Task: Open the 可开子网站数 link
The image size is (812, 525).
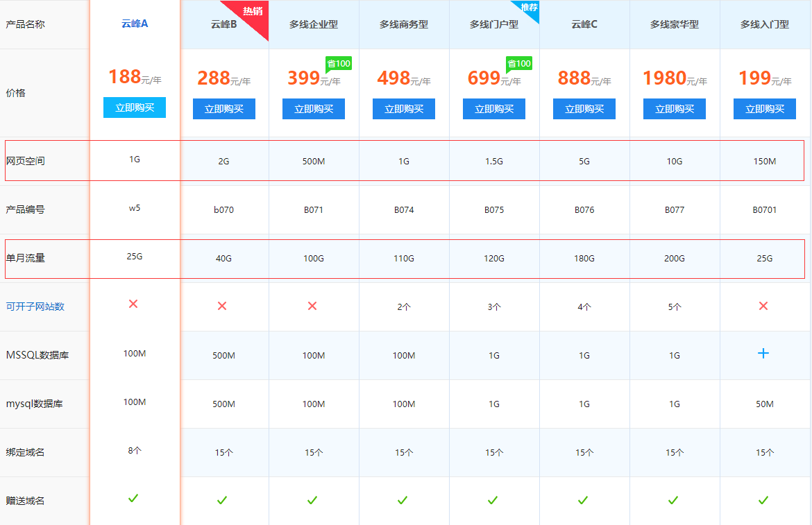Action: (35, 307)
